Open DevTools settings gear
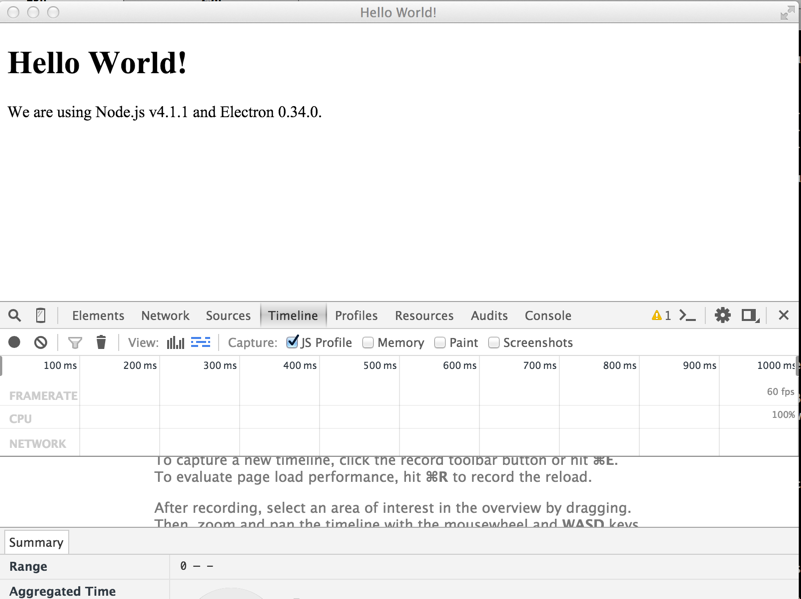The image size is (801, 599). [722, 315]
